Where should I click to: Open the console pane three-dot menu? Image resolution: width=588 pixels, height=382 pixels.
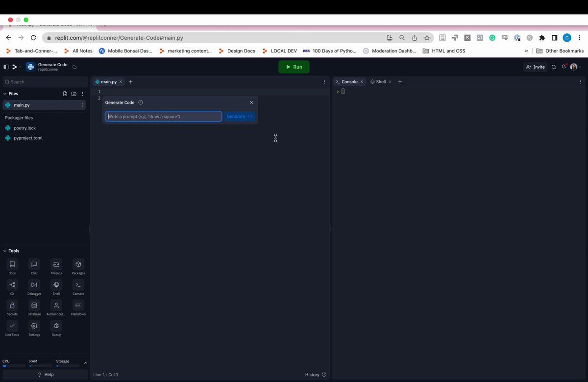point(581,82)
